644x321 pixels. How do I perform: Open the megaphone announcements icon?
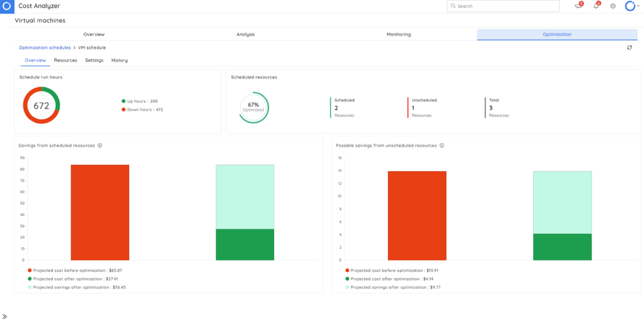(578, 6)
